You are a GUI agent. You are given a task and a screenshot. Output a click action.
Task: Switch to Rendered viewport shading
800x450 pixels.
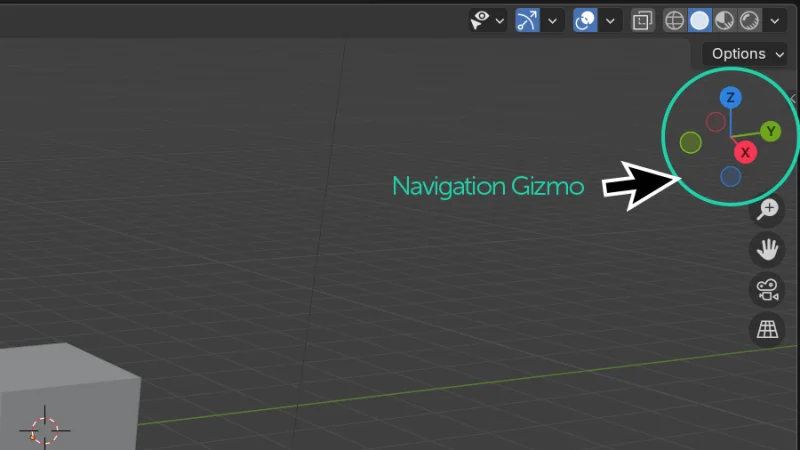point(749,20)
